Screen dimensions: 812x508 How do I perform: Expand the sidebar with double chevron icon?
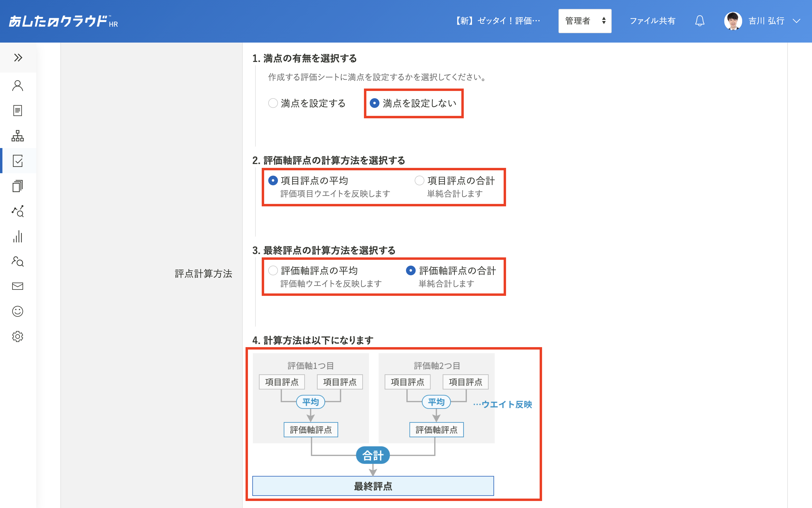pos(18,58)
